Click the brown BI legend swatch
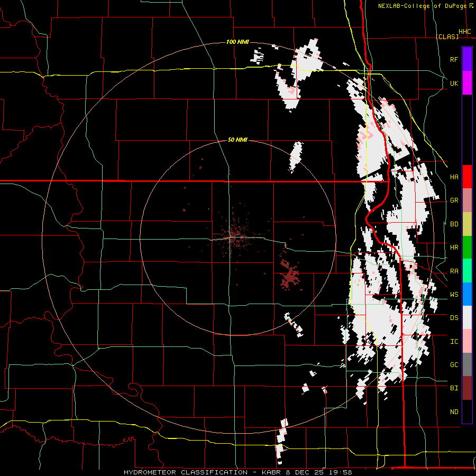The image size is (476, 476). pyautogui.click(x=467, y=388)
